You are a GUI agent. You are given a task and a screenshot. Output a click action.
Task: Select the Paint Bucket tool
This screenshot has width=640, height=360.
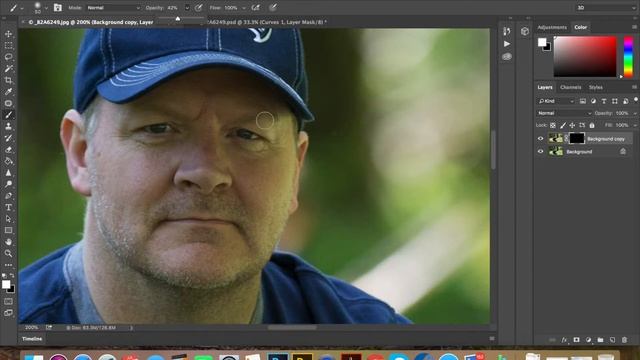[x=8, y=161]
